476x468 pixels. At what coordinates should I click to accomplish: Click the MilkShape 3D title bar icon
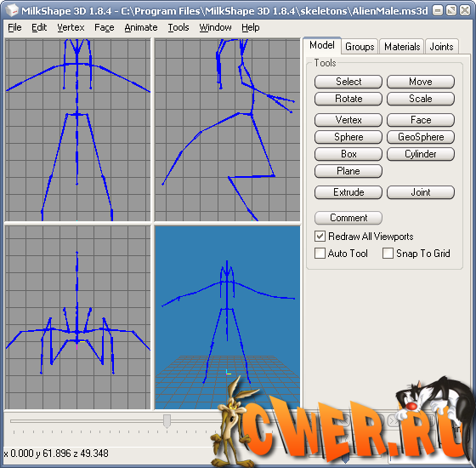coord(12,11)
